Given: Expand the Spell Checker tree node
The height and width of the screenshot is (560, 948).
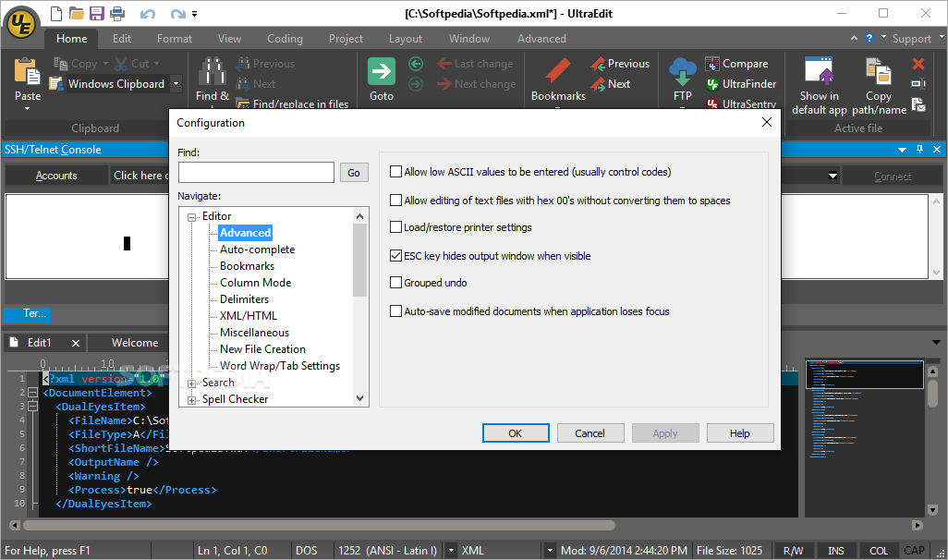Looking at the screenshot, I should coord(191,400).
